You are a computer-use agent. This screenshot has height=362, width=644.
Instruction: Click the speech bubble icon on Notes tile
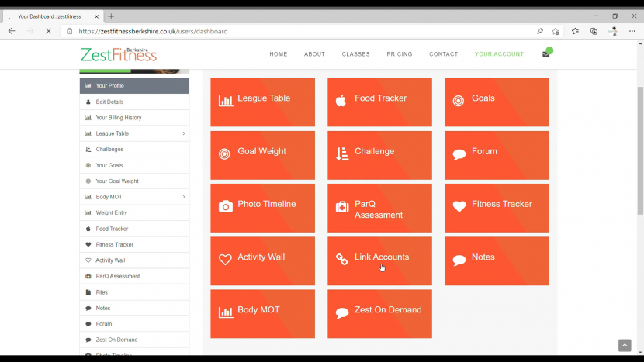point(459,260)
